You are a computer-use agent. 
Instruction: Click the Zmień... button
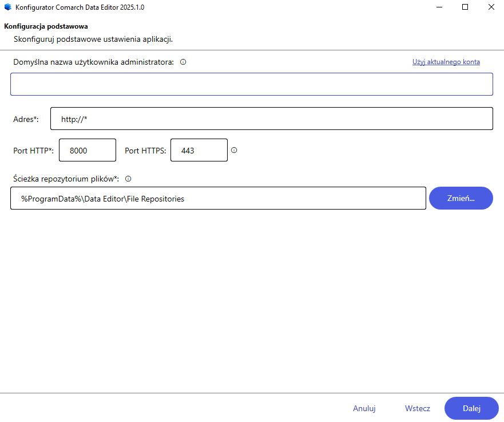461,199
